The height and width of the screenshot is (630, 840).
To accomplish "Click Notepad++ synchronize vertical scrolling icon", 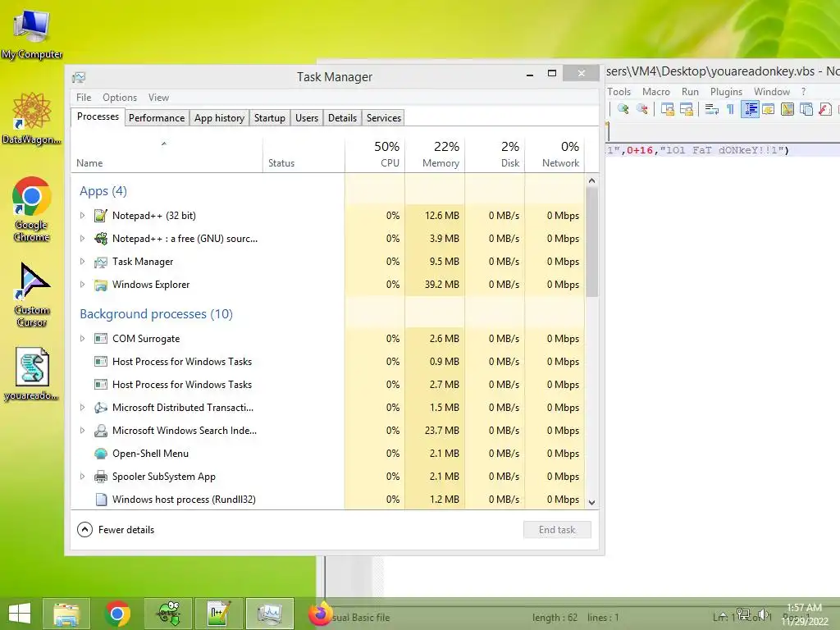I will point(668,109).
